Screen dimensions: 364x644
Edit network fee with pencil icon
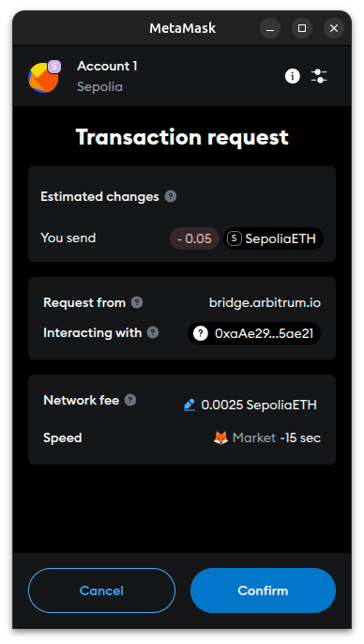click(190, 405)
